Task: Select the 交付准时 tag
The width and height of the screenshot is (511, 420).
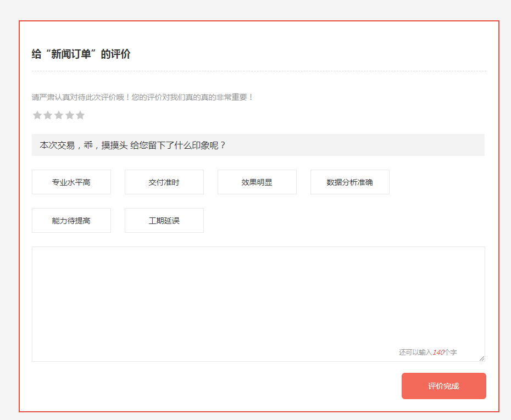Action: coord(164,182)
